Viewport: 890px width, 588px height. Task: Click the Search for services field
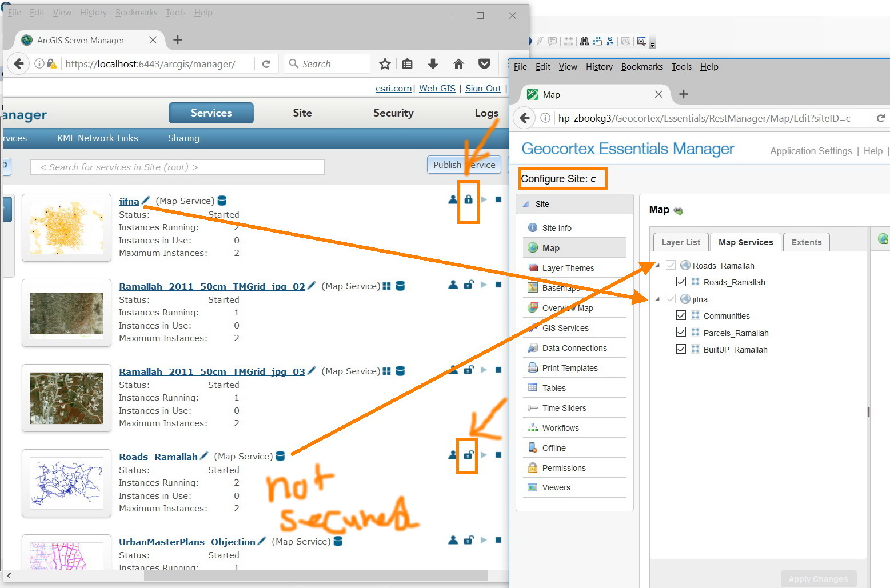[177, 167]
